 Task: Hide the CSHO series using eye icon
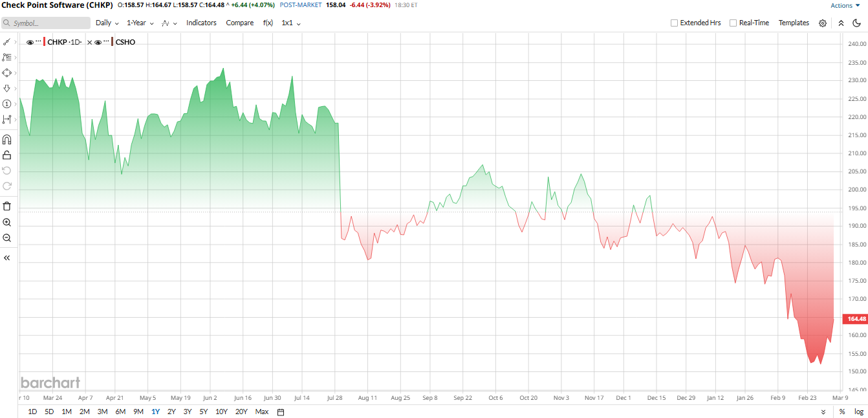point(98,42)
